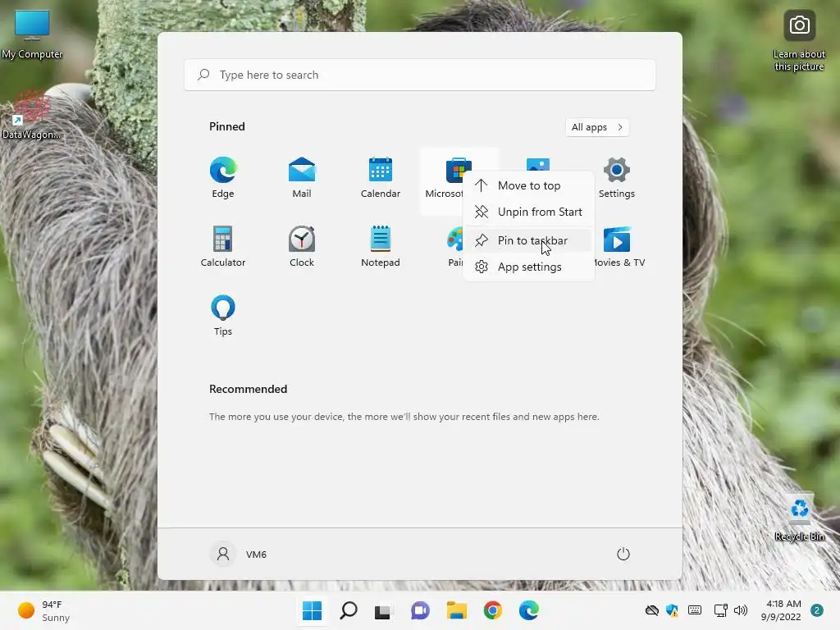This screenshot has width=840, height=630.
Task: Click the Windows Start button on taskbar
Action: pos(312,610)
